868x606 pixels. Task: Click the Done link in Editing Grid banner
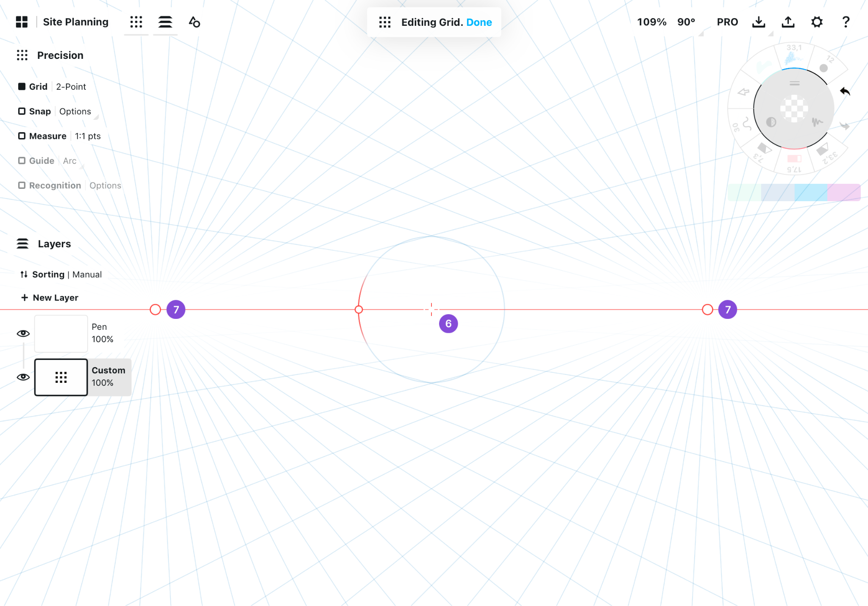point(479,22)
